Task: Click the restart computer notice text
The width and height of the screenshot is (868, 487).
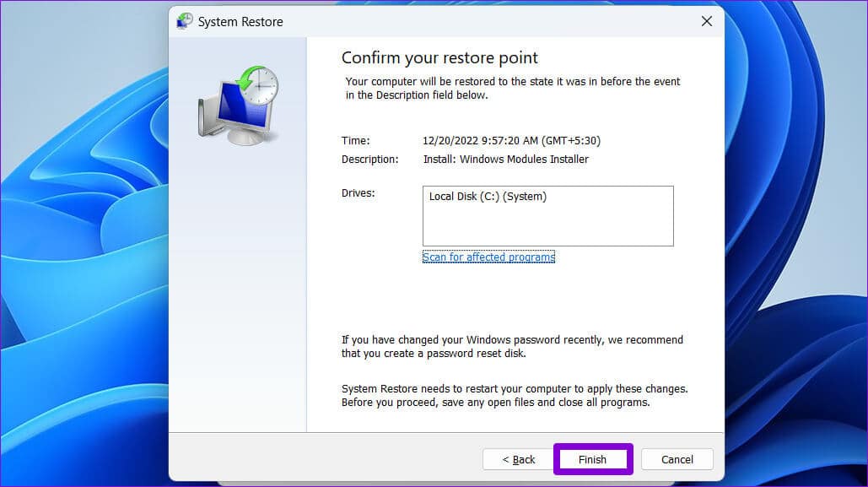Action: [515, 396]
